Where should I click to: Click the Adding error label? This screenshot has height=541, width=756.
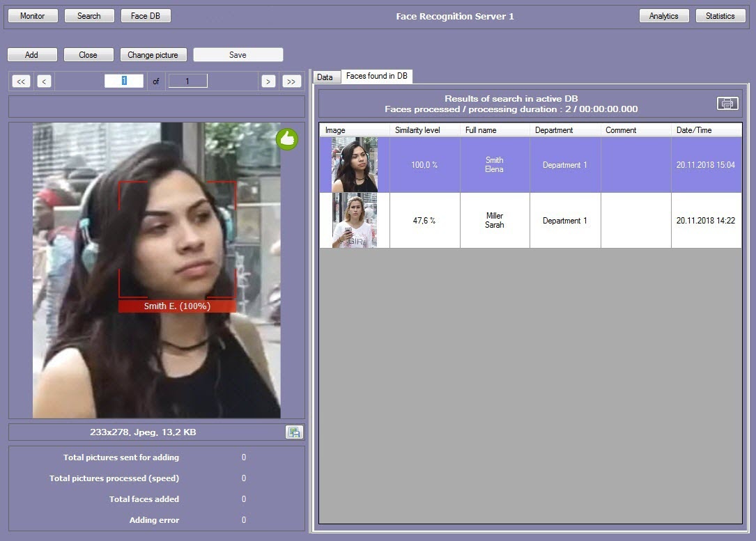click(x=154, y=520)
